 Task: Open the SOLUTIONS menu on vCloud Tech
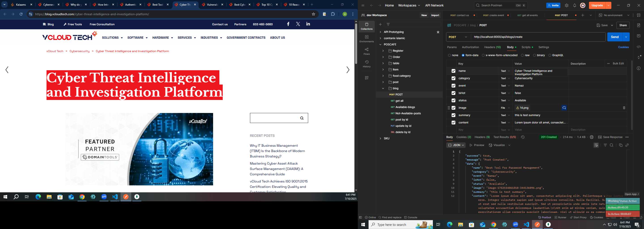(112, 38)
